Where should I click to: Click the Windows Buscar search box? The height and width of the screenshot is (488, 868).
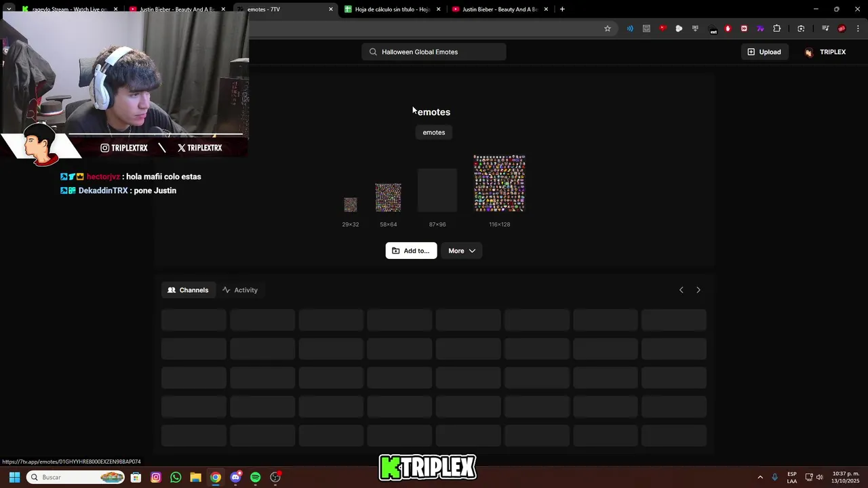pos(76,477)
